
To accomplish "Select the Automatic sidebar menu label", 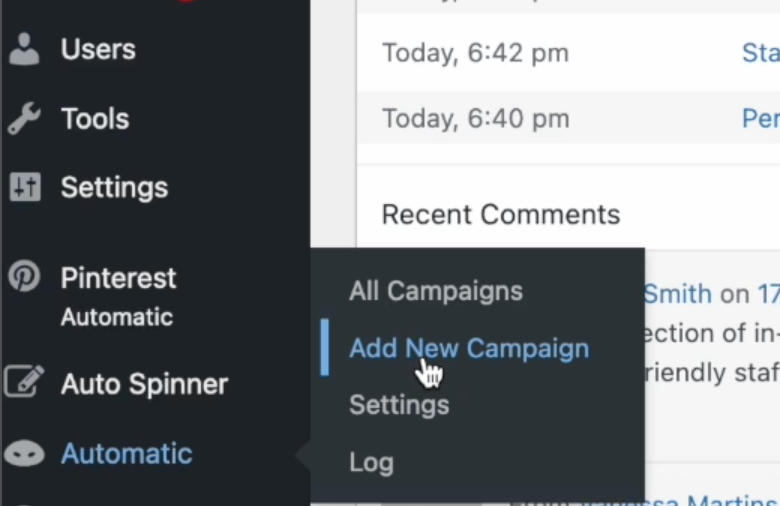I will (x=126, y=454).
